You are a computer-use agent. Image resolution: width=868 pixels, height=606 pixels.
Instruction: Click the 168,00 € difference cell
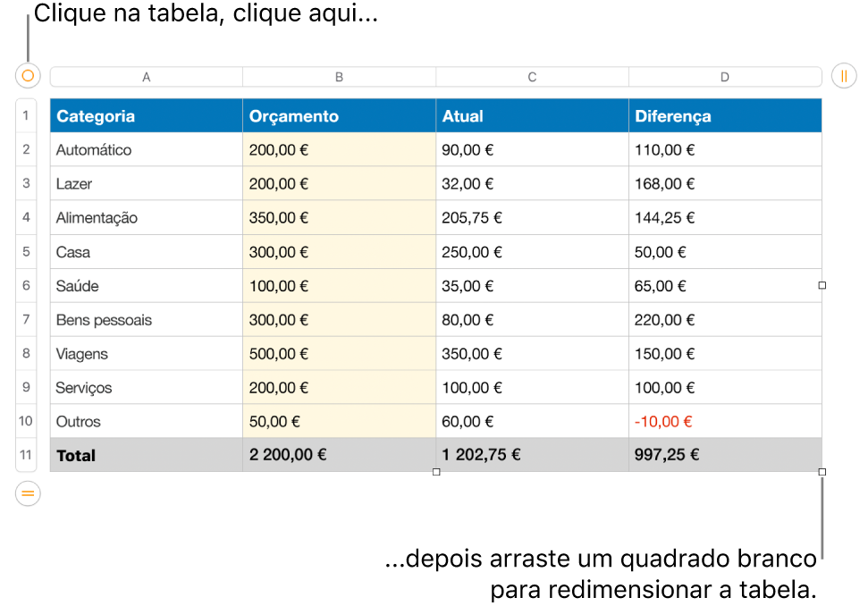tap(725, 183)
